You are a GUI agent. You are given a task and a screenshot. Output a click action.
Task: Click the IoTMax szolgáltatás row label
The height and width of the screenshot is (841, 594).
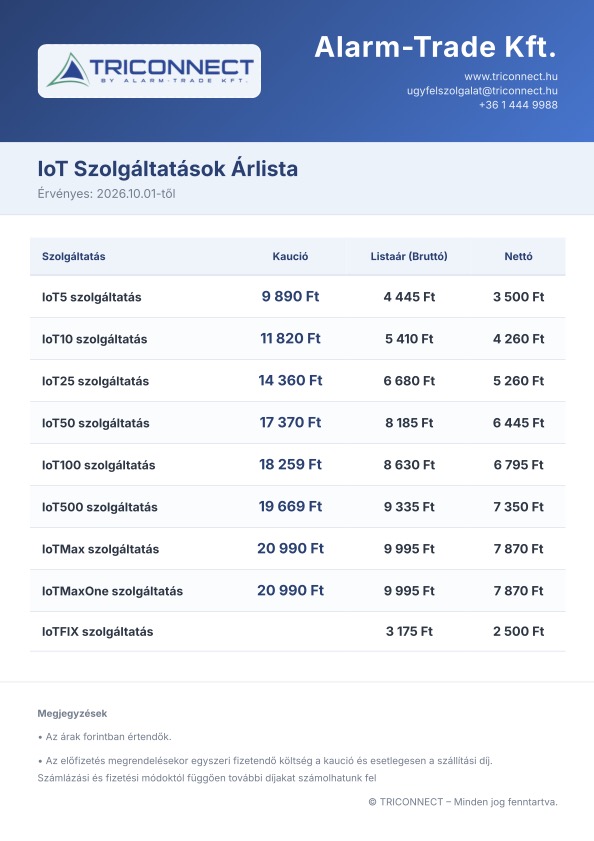[x=100, y=549]
